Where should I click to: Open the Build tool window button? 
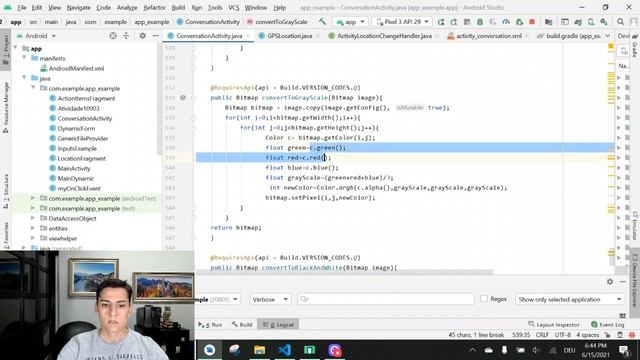point(242,324)
